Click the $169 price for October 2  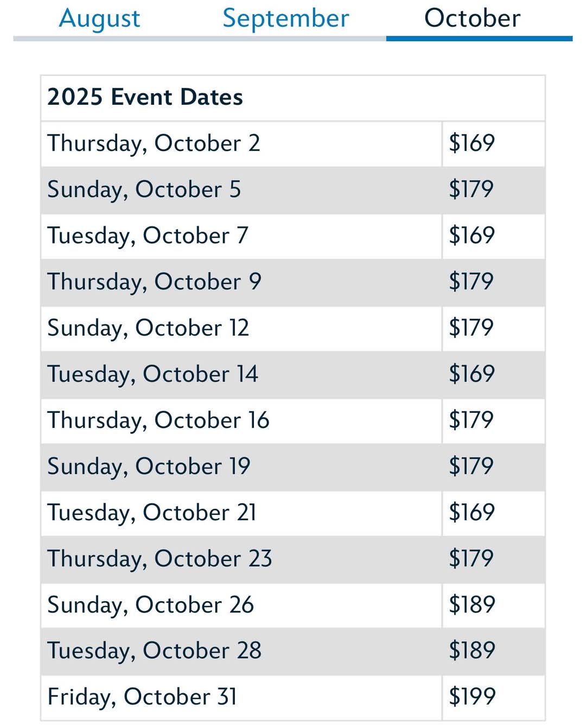(x=472, y=143)
